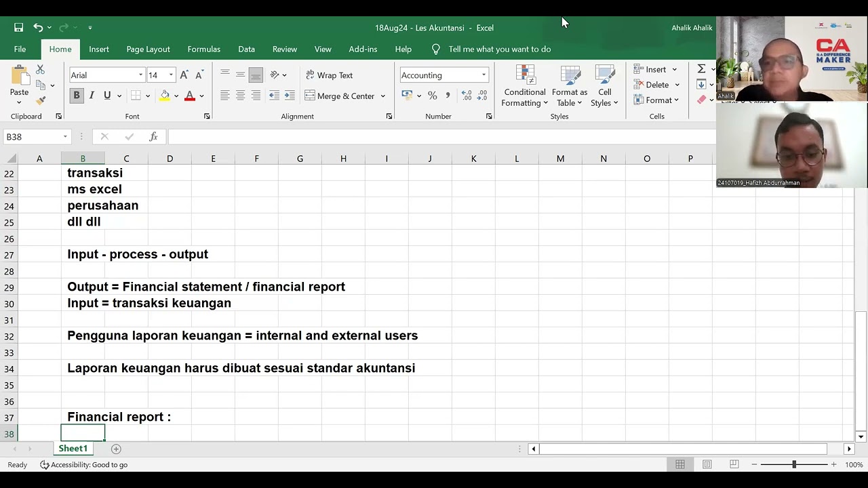Click the Fill Color bucket icon
This screenshot has height=488, width=868.
click(164, 96)
